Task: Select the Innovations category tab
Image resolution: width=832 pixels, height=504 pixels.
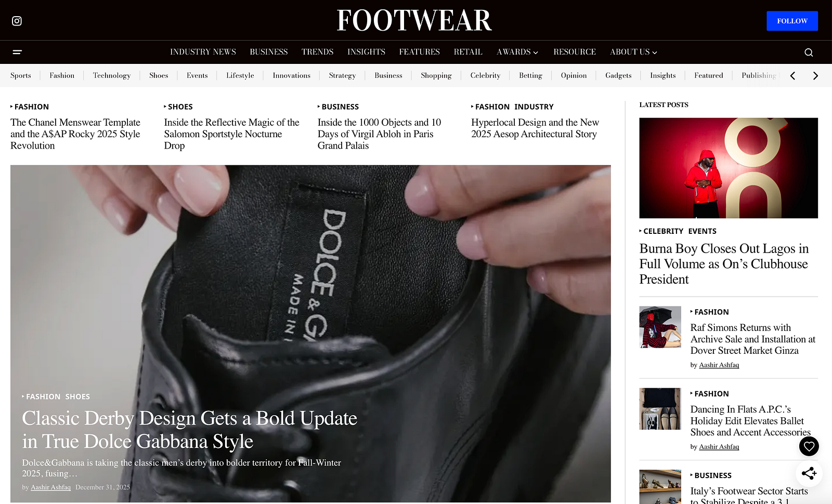Action: pos(292,75)
